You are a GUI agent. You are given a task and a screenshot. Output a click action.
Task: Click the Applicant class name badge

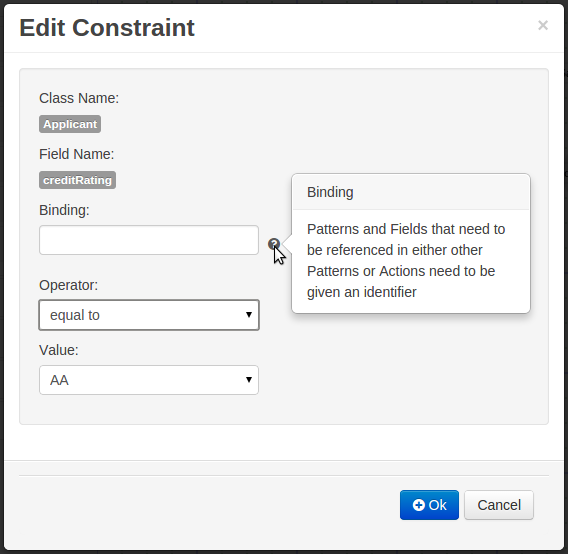(x=70, y=124)
